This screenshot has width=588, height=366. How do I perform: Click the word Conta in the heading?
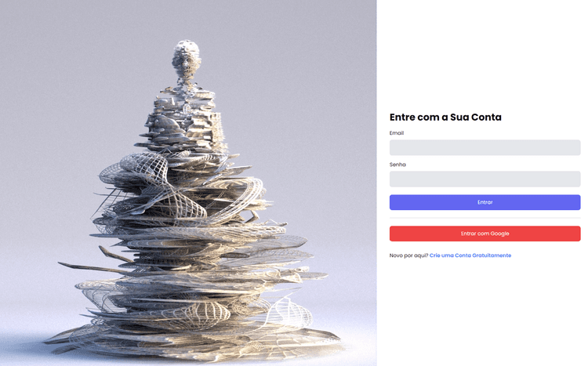[486, 117]
